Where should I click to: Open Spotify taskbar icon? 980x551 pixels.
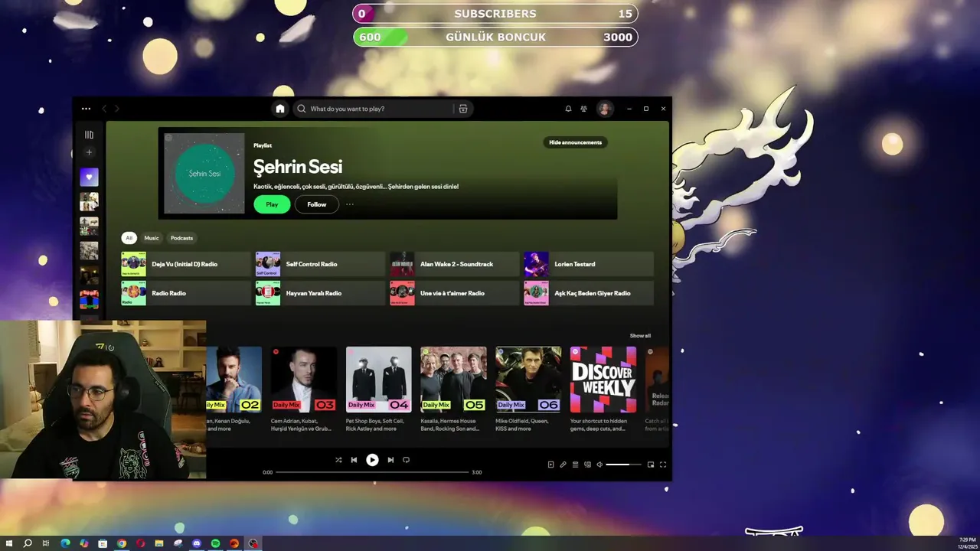pos(215,543)
